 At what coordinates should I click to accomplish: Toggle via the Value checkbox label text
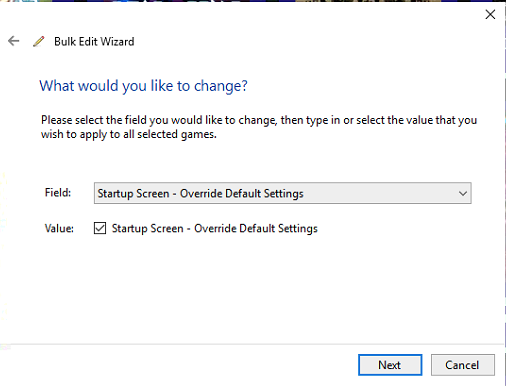tap(215, 229)
